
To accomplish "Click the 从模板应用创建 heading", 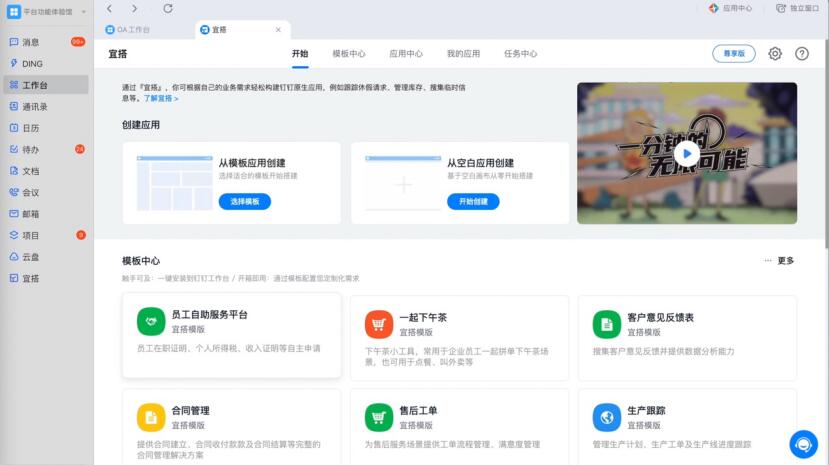I will (252, 163).
